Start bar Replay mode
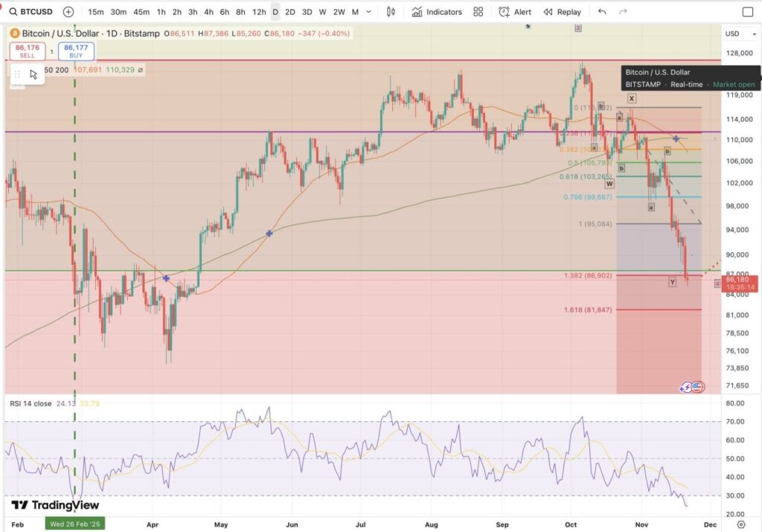The image size is (762, 532). [563, 12]
